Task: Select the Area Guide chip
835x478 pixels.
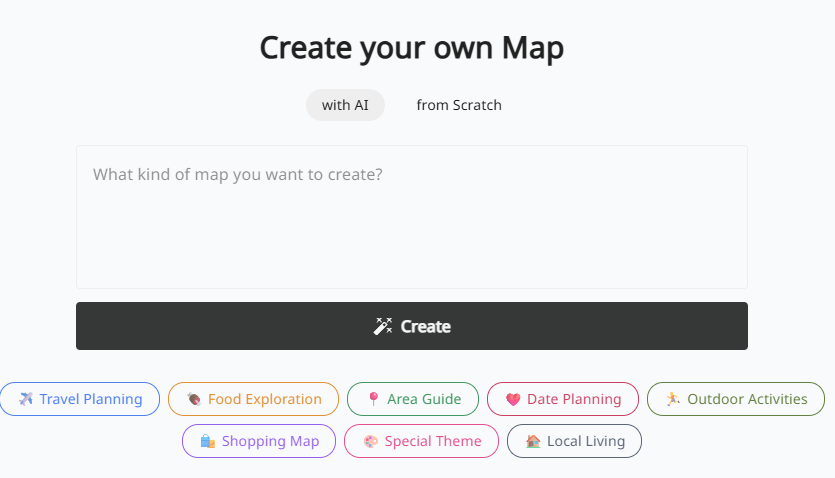Action: pos(413,399)
